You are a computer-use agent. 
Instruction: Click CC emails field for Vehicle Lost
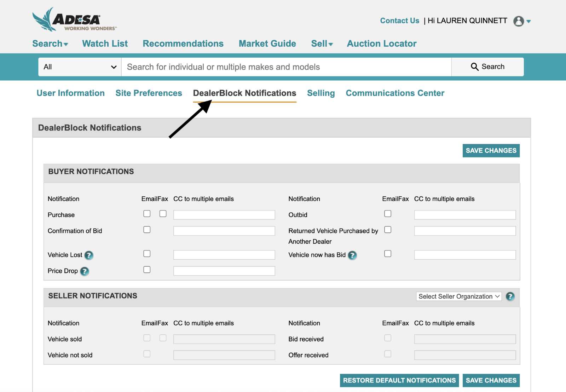point(224,255)
